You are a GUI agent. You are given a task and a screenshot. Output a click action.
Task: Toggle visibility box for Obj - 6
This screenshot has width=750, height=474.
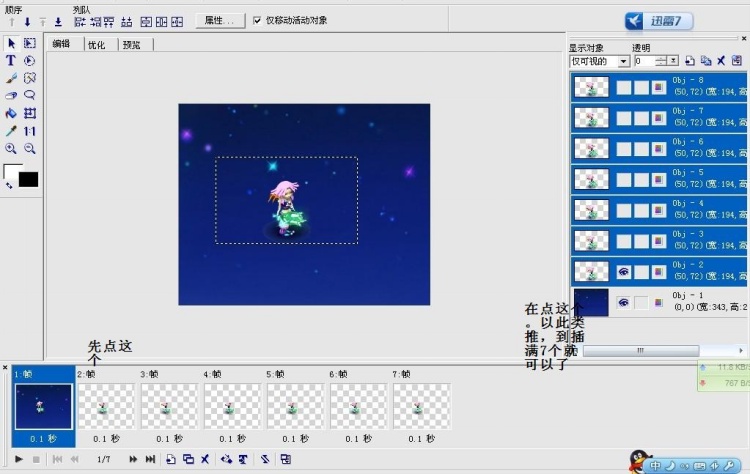tap(623, 149)
